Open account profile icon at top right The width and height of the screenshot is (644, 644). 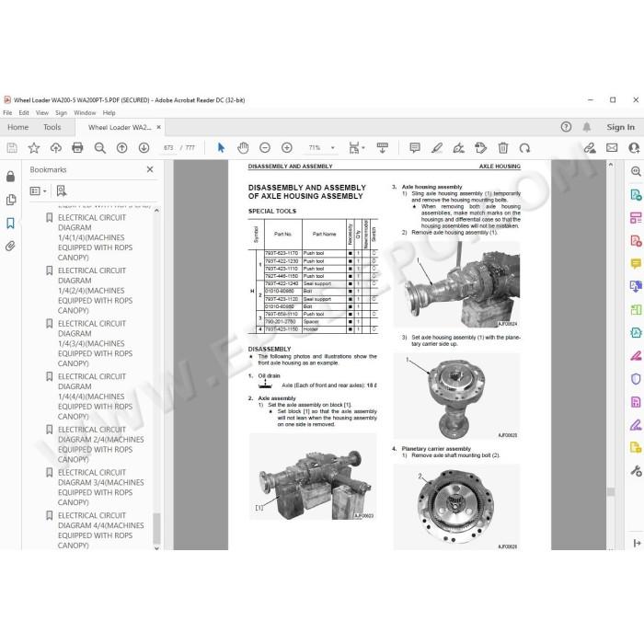pyautogui.click(x=635, y=148)
